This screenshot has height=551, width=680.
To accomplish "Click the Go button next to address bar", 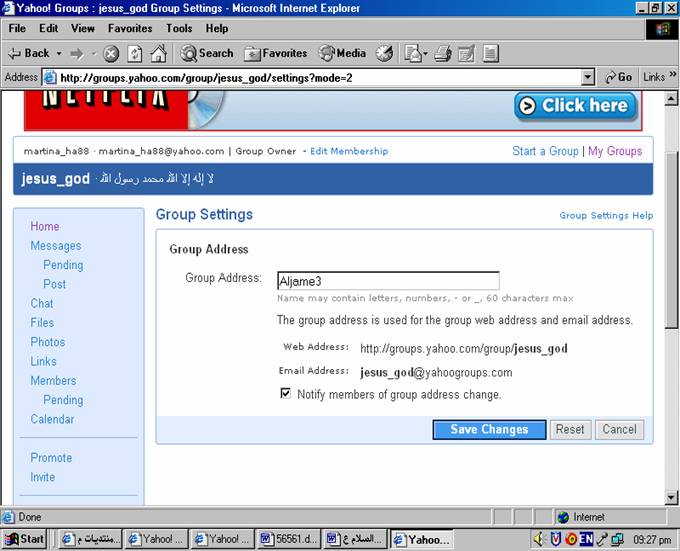I will tap(618, 77).
